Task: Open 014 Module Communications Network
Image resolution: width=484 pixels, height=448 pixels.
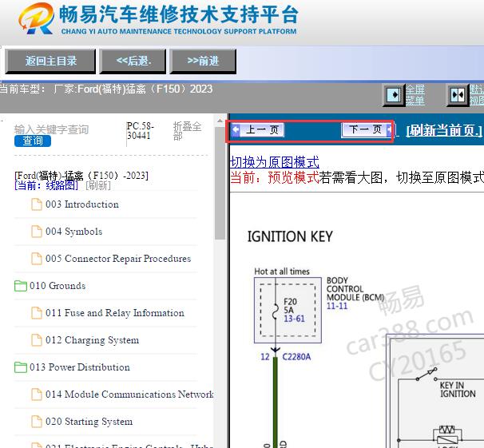Action: [x=129, y=394]
